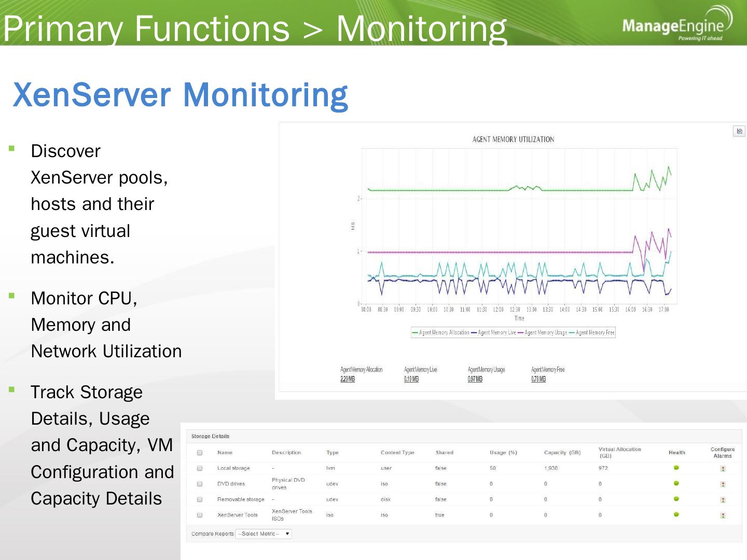Viewport: 747px width, 560px height.
Task: Click the AGENT MEMORY UTILIZATION chart title
Action: pyautogui.click(x=513, y=139)
